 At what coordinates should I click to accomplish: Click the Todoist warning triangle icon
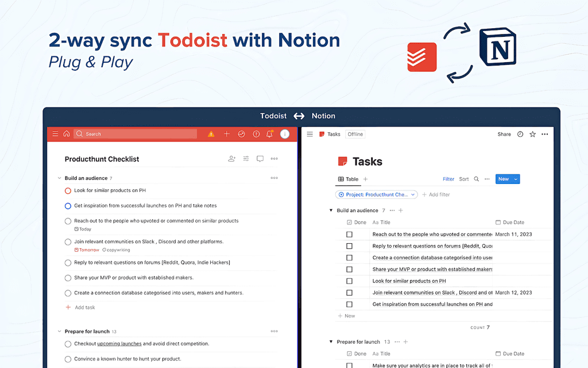click(x=211, y=133)
